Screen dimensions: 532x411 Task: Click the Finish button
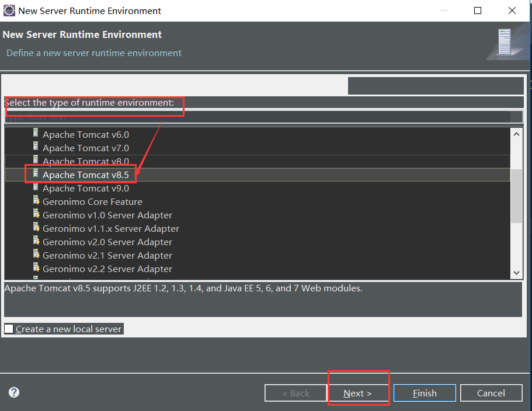pyautogui.click(x=425, y=393)
